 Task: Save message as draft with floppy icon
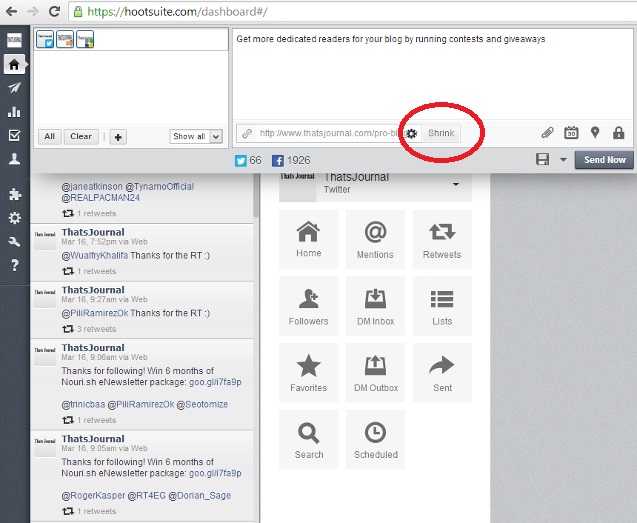point(543,159)
